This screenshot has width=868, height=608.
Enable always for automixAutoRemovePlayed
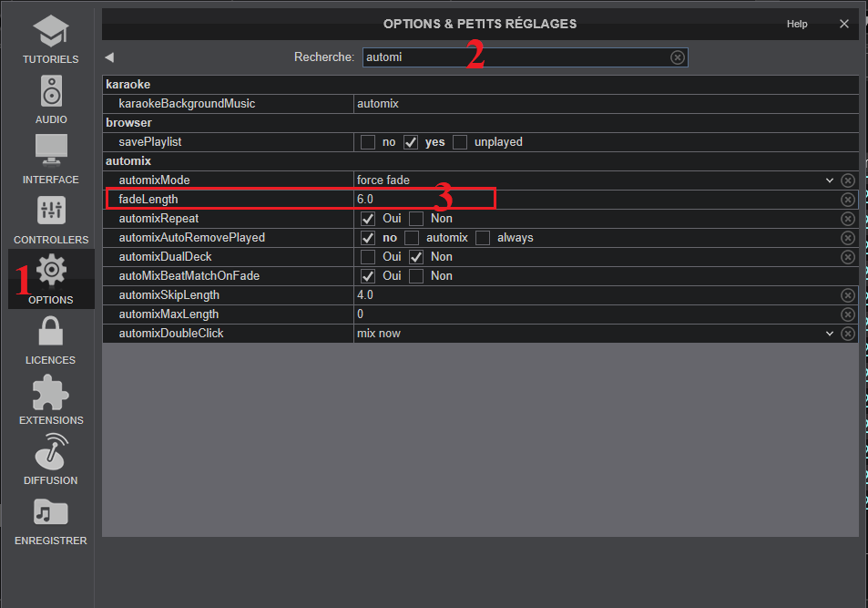[483, 238]
